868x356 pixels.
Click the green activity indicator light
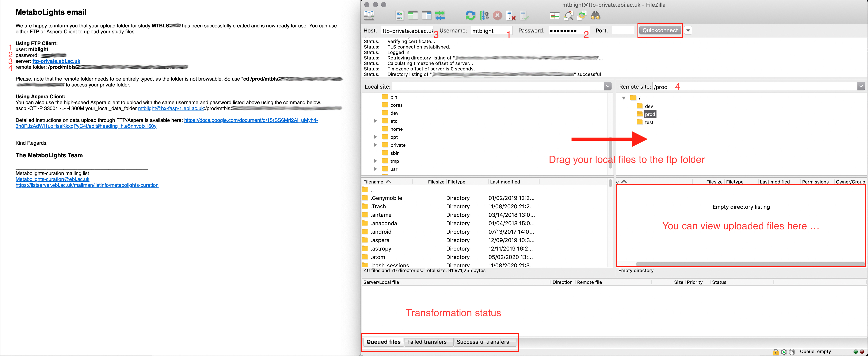(x=856, y=352)
